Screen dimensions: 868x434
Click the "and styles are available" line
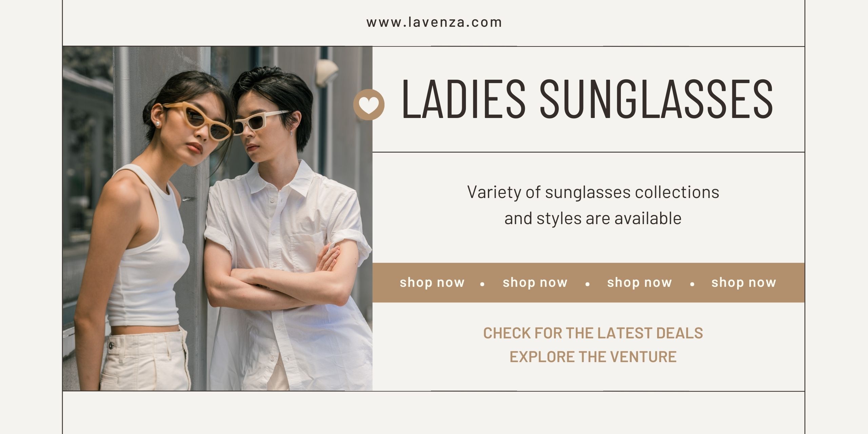click(x=593, y=218)
